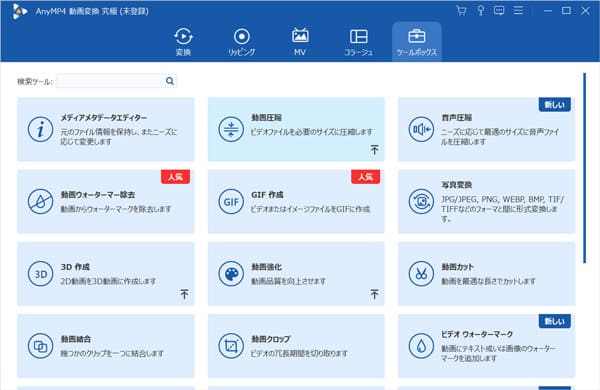Open the 動画結合 merge icon
The width and height of the screenshot is (600, 390).
(40, 346)
